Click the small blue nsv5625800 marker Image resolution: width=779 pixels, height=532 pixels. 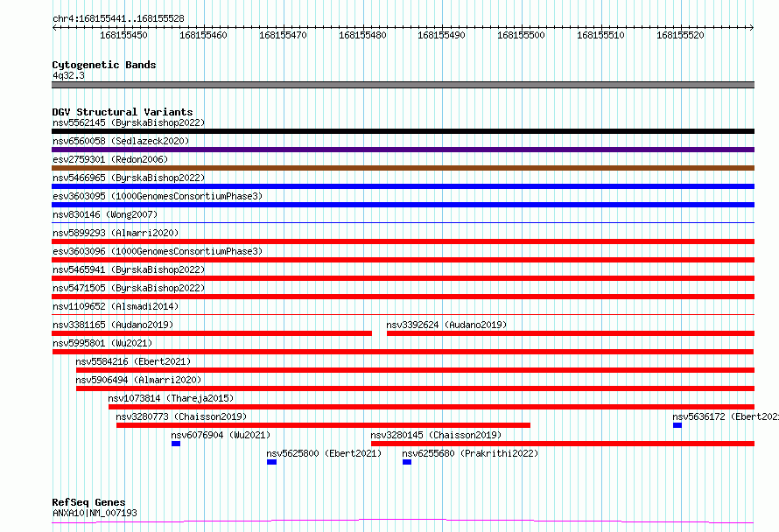(271, 462)
